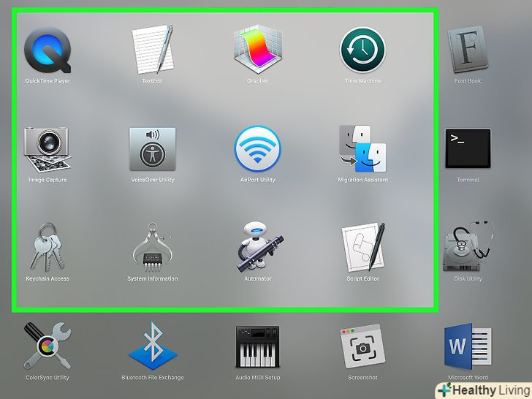
Task: Open Keychain Access icon
Action: (47, 247)
